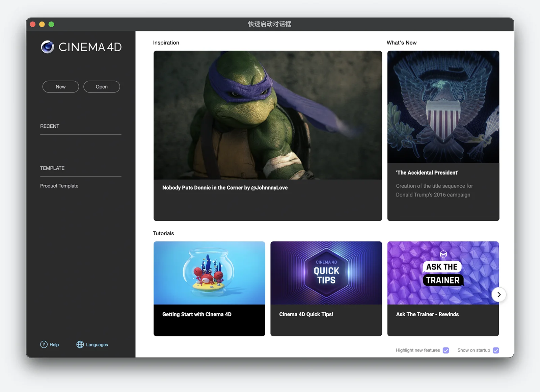Open the Product Template entry
540x392 pixels.
pyautogui.click(x=59, y=186)
